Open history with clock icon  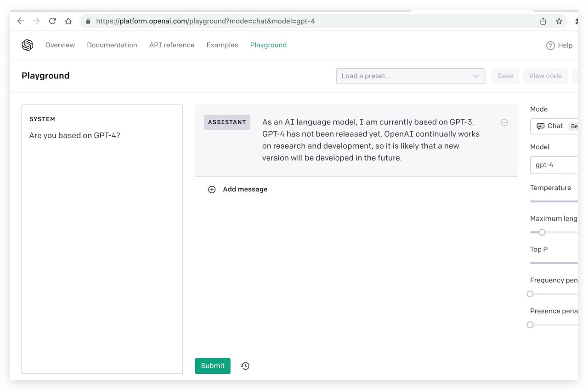point(245,366)
